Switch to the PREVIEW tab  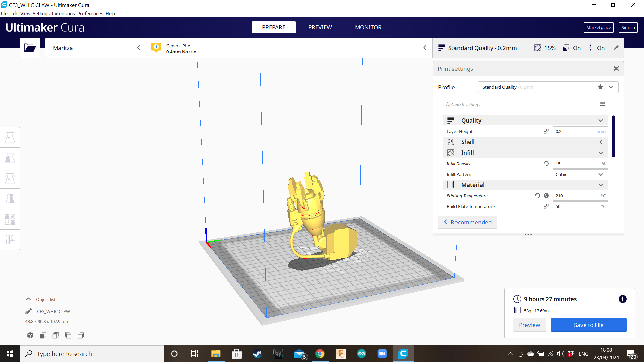[320, 27]
